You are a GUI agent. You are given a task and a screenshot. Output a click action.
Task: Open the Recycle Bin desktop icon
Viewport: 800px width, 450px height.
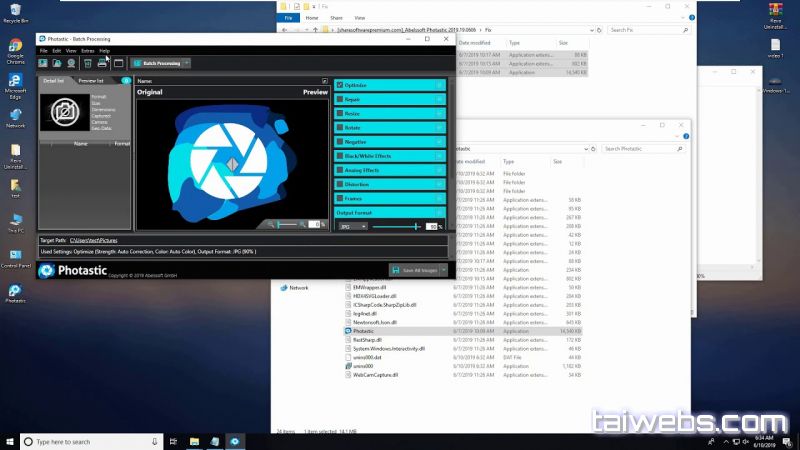[x=16, y=14]
